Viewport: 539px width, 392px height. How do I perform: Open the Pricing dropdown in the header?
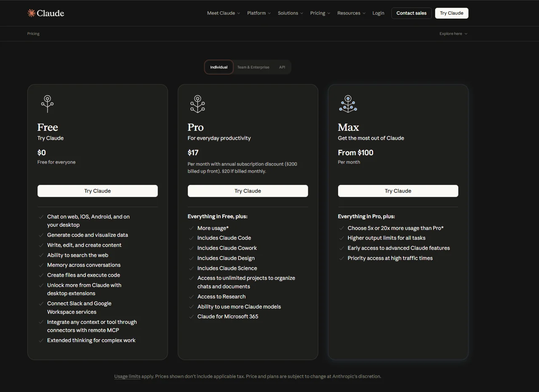click(x=320, y=13)
